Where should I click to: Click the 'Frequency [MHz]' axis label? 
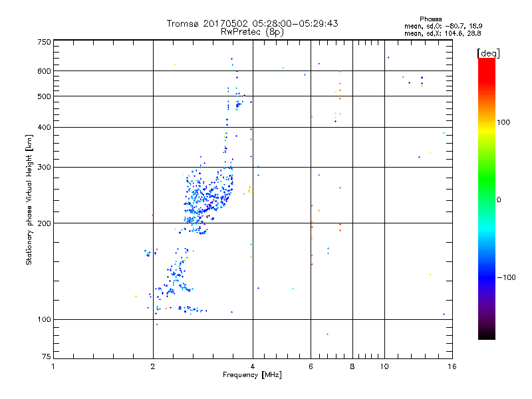(x=252, y=375)
